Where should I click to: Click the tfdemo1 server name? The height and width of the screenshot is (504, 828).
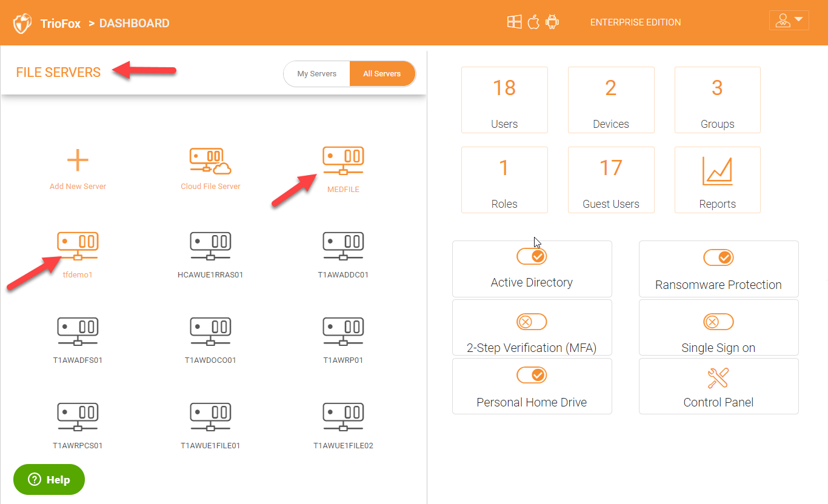[78, 275]
